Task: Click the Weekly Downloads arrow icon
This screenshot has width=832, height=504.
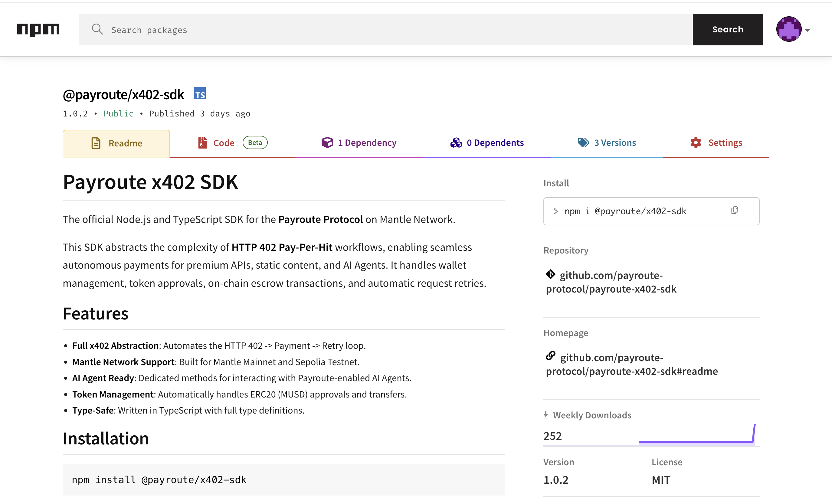Action: 546,415
